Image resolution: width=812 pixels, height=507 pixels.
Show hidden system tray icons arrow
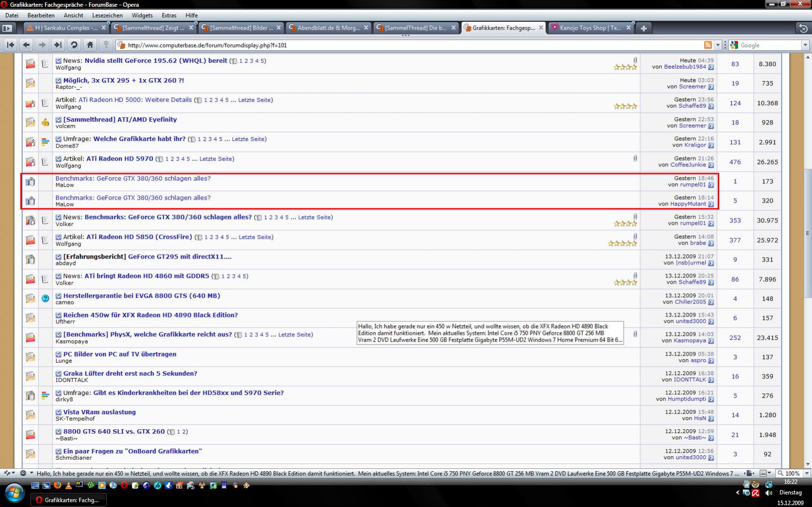click(738, 493)
